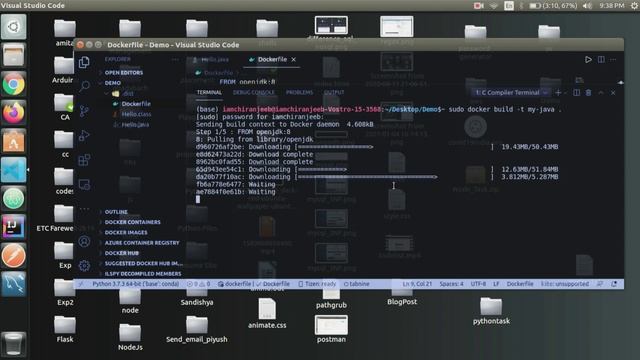Open the Explorer view in activity bar
Viewport: 640px width, 360px height.
tap(84, 62)
